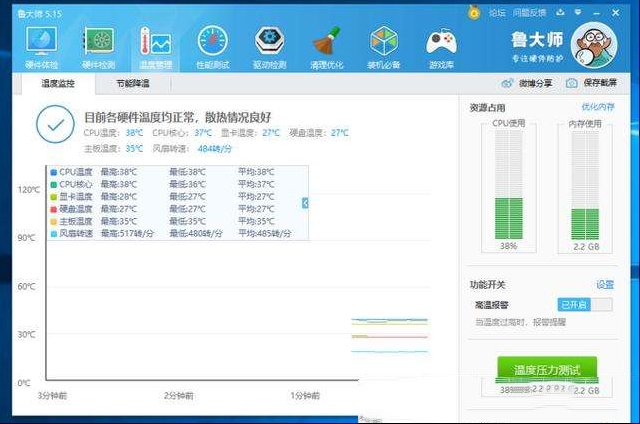Click the gold medal icon in the title bar
This screenshot has width=640, height=424.
pyautogui.click(x=474, y=13)
